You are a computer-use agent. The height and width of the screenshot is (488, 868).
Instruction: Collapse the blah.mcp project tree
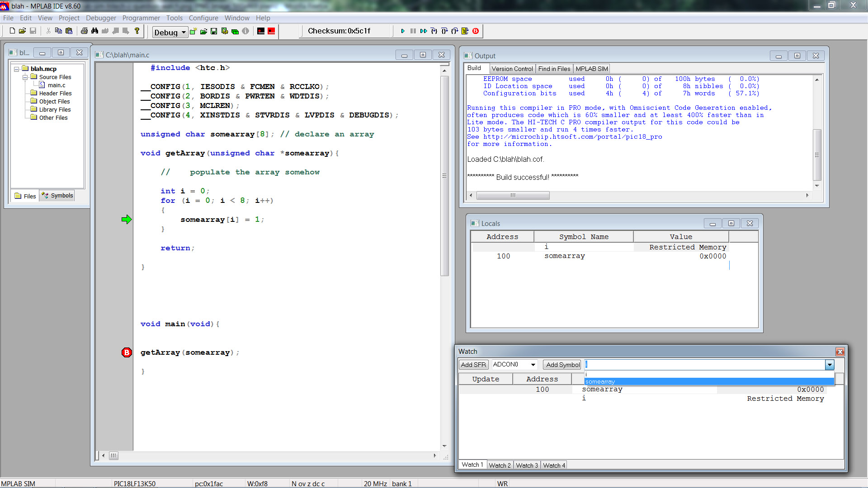(17, 69)
